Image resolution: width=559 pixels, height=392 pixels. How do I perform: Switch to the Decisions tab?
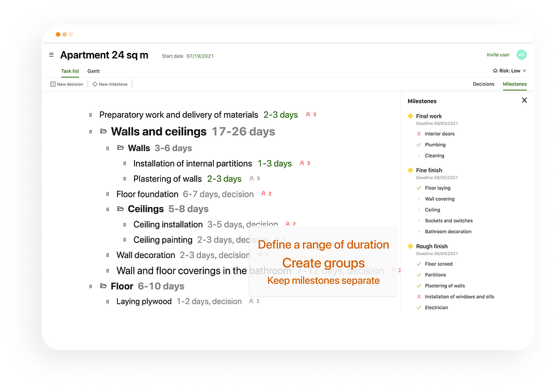tap(483, 84)
